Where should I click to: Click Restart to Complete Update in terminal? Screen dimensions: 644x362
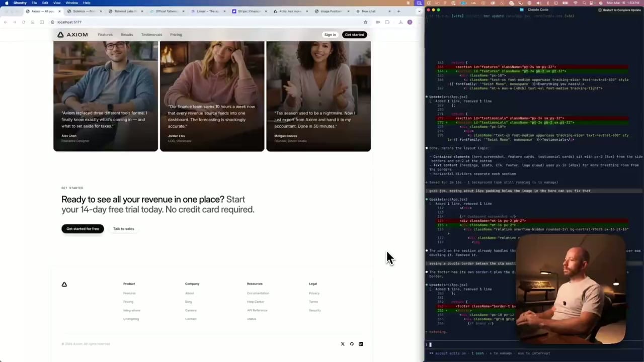point(621,10)
